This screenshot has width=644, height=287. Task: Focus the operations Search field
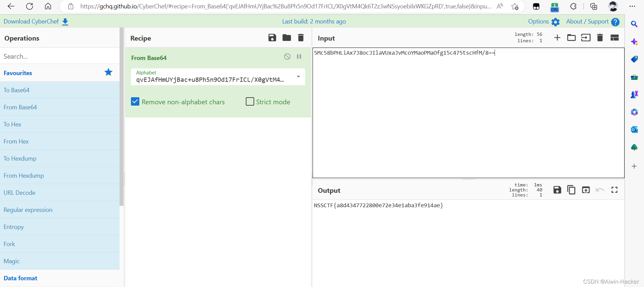pos(60,56)
